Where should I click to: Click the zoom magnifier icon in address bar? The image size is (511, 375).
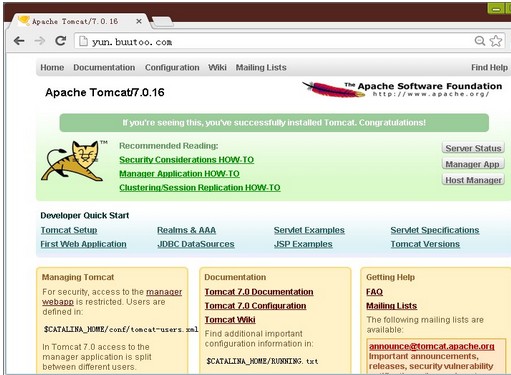tap(480, 41)
